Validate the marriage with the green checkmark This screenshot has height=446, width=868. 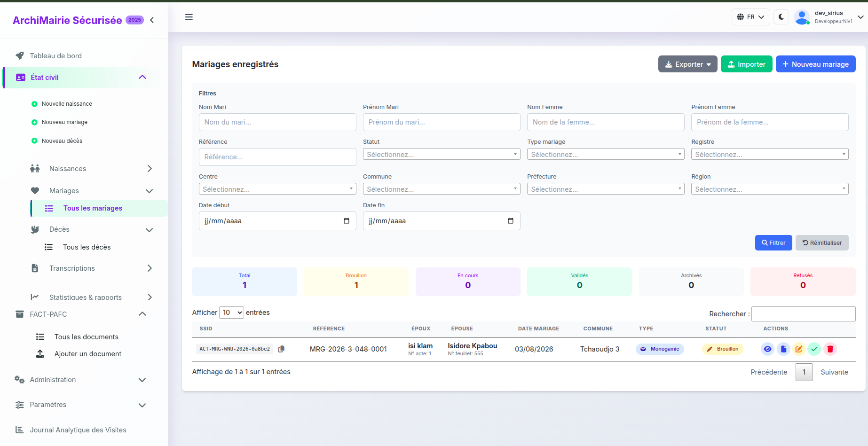pyautogui.click(x=814, y=349)
